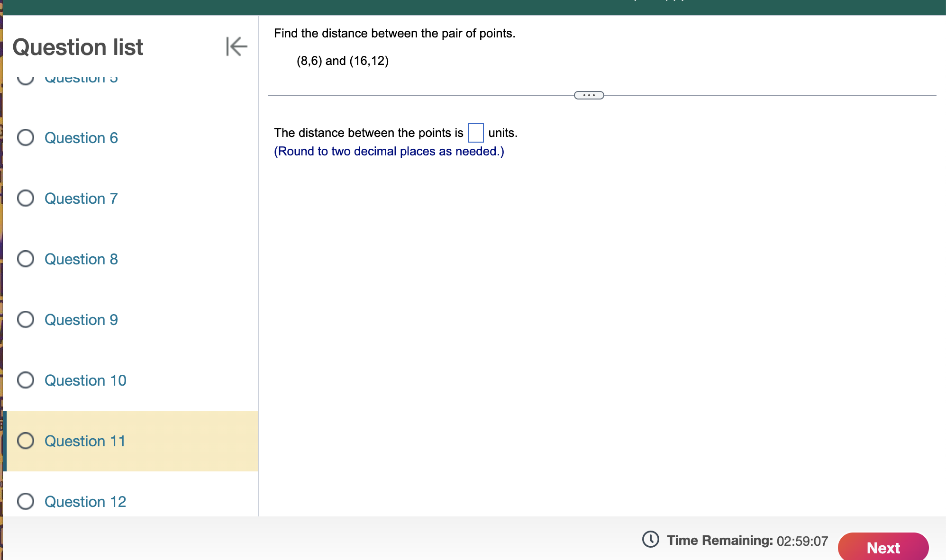Viewport: 946px width, 560px height.
Task: Select the Question 7 radio circle
Action: pyautogui.click(x=26, y=199)
